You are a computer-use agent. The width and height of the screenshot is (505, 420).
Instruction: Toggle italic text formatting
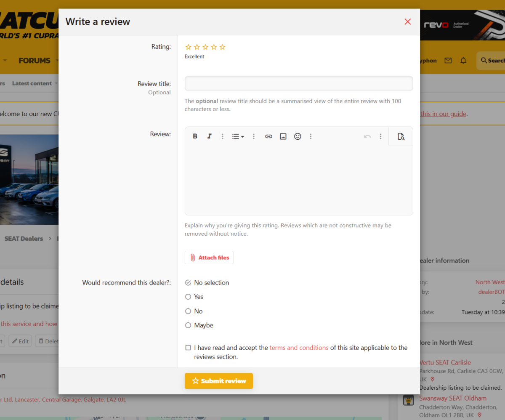pos(209,136)
